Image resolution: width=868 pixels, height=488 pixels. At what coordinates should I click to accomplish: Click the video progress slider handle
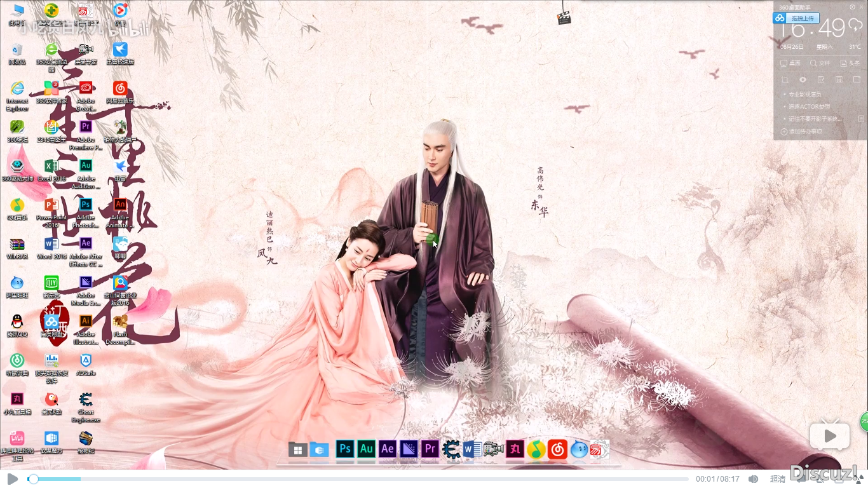click(33, 478)
